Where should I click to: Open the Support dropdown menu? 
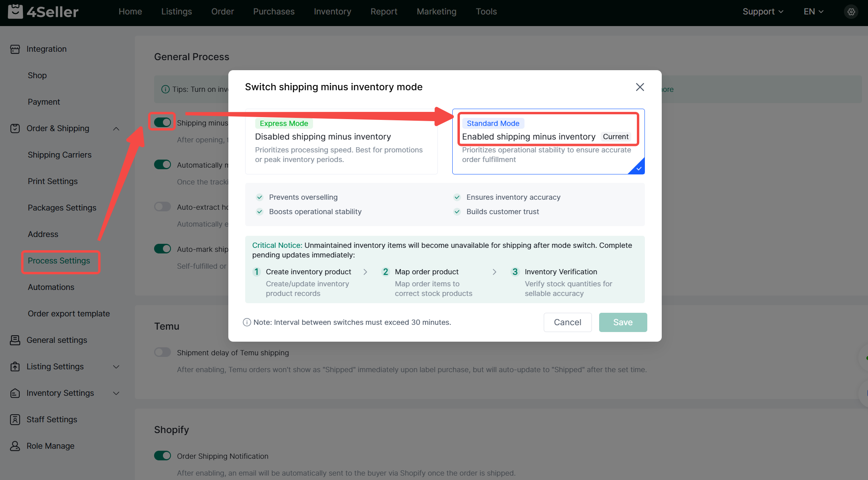point(762,12)
